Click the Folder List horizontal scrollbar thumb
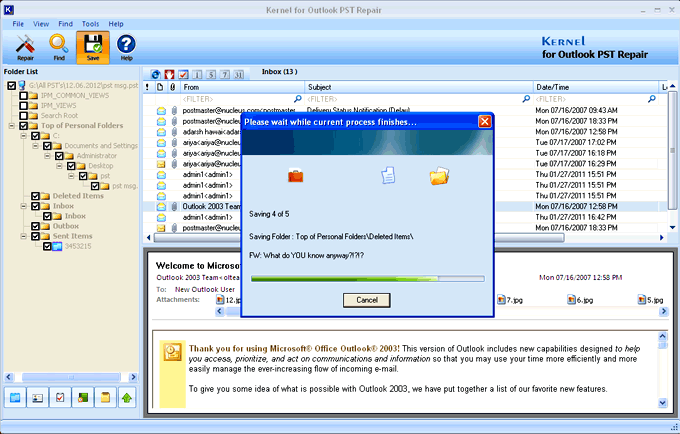Screen dimensions: 680x434 coord(71,377)
